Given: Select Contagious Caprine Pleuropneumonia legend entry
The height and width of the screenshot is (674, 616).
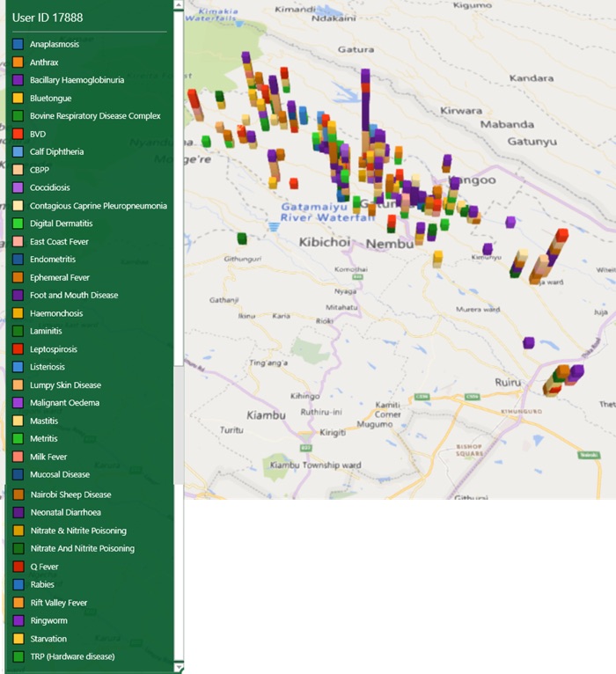Looking at the screenshot, I should tap(90, 206).
